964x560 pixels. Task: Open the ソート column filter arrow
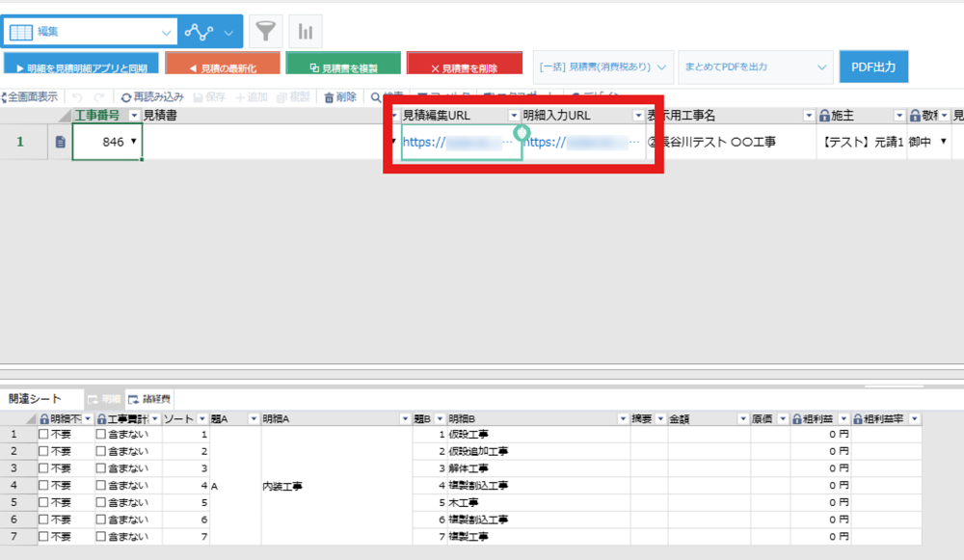(202, 419)
